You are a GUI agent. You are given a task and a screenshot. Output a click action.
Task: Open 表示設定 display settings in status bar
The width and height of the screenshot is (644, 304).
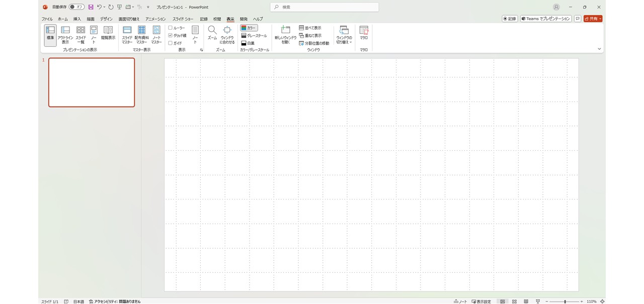coord(481,301)
